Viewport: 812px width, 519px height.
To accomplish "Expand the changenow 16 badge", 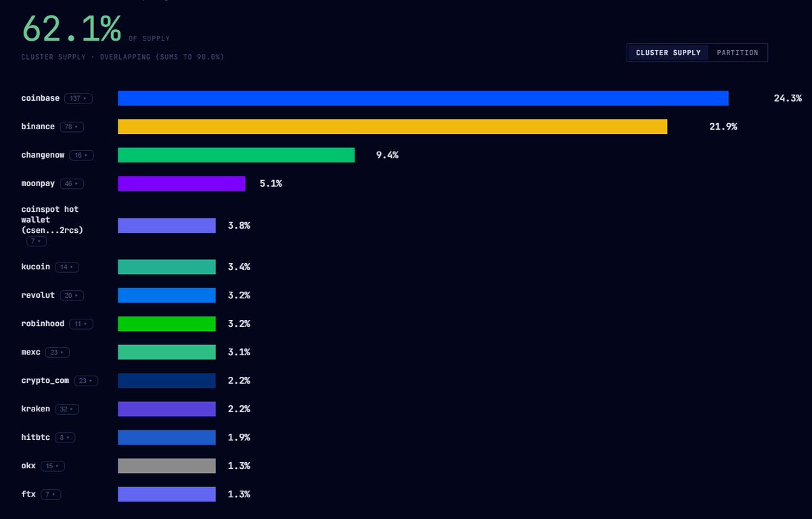I will click(81, 155).
